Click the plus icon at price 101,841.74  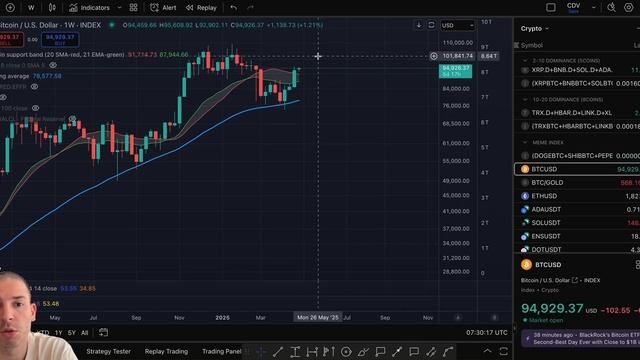(x=433, y=56)
